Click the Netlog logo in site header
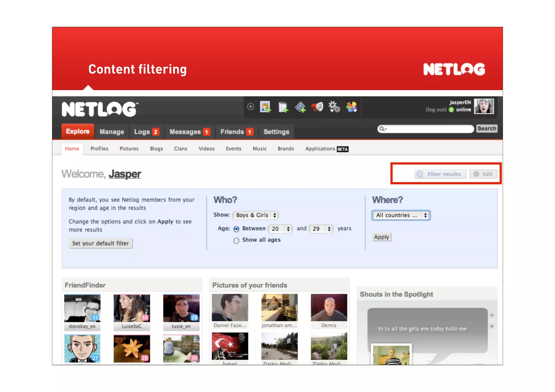Viewport: 555px width, 392px height. pos(100,109)
